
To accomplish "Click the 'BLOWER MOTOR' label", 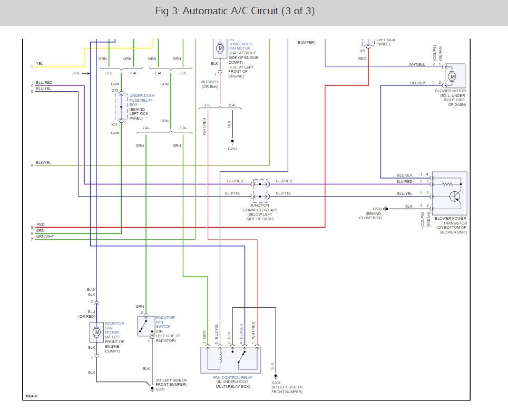I will 451,91.
